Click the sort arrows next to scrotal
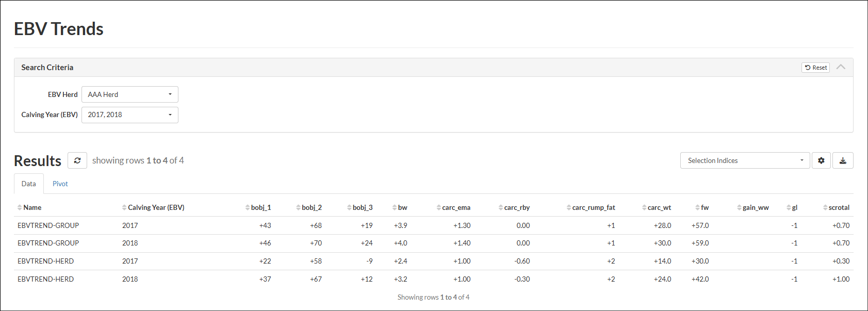This screenshot has height=311, width=868. 825,207
